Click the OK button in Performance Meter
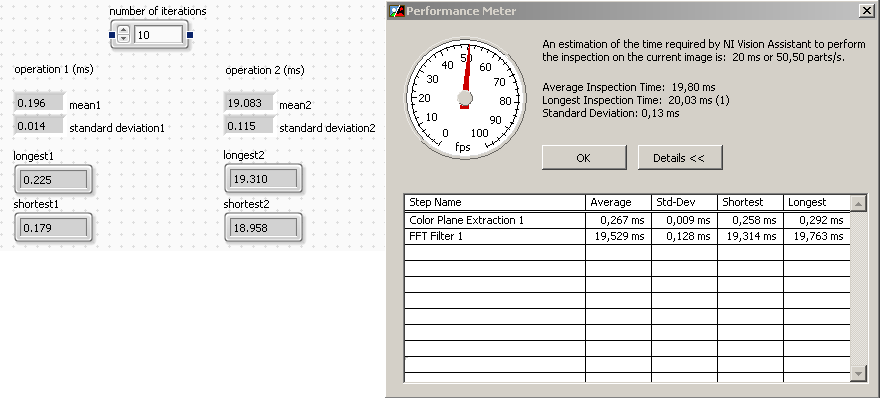880x398 pixels. click(x=584, y=158)
